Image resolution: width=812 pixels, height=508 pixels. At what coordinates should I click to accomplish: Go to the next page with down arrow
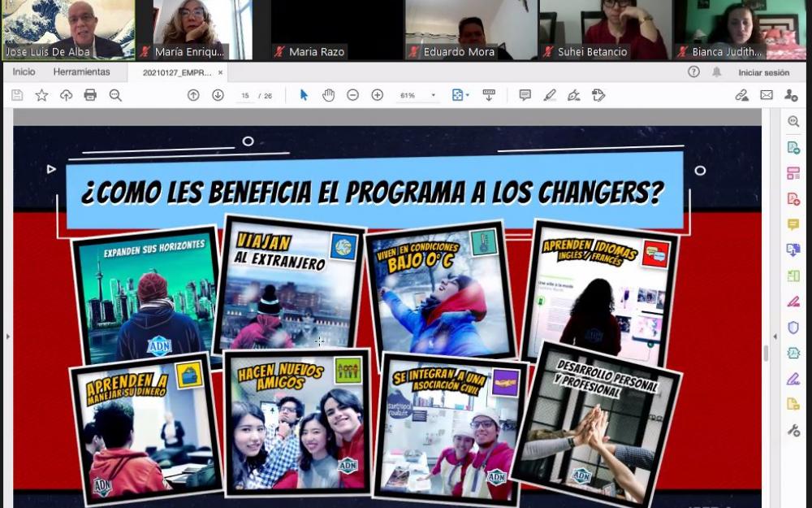[218, 95]
